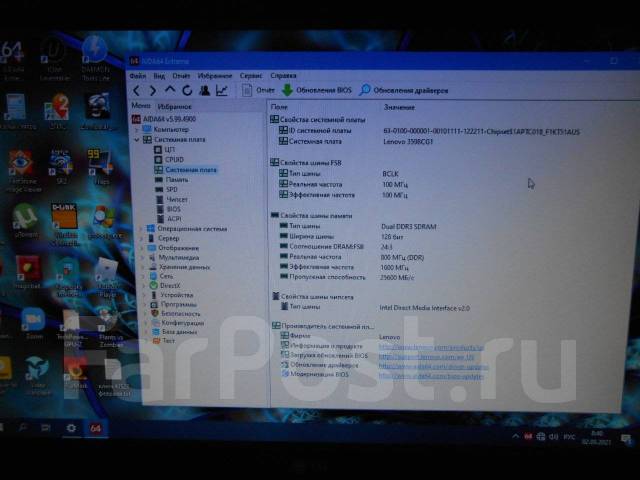Expand the Хранение данных tree node

tap(143, 267)
